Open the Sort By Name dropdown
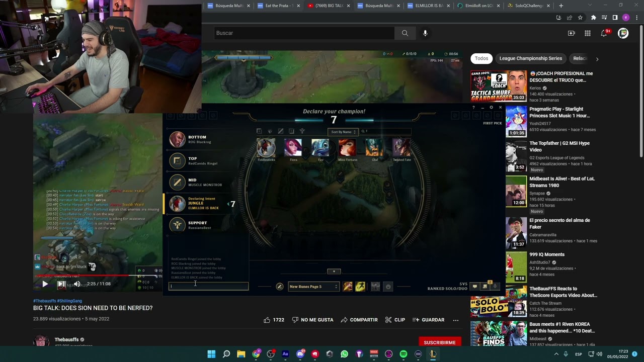Image resolution: width=644 pixels, height=362 pixels. pyautogui.click(x=343, y=132)
